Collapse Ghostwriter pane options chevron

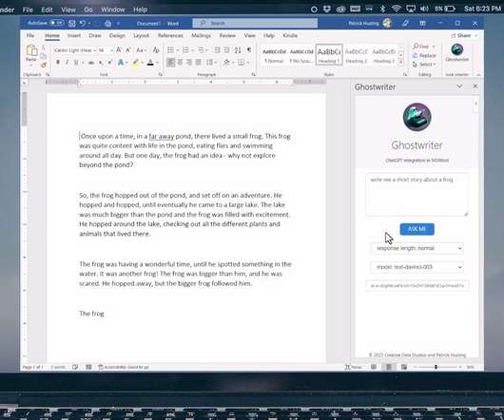(x=459, y=86)
